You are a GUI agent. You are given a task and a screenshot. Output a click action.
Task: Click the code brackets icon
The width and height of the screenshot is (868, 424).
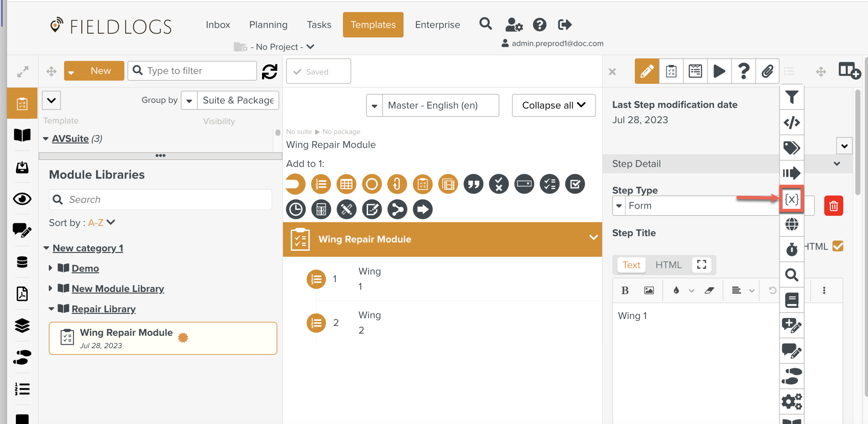pos(791,123)
